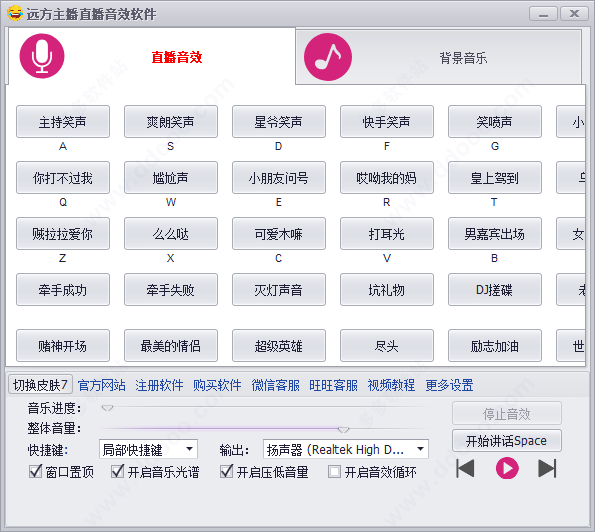Click the pink microphone icon
595x532 pixels.
[42, 56]
